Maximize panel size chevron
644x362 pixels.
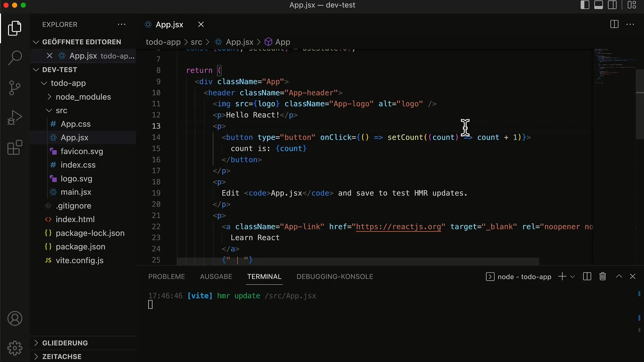[x=619, y=277]
